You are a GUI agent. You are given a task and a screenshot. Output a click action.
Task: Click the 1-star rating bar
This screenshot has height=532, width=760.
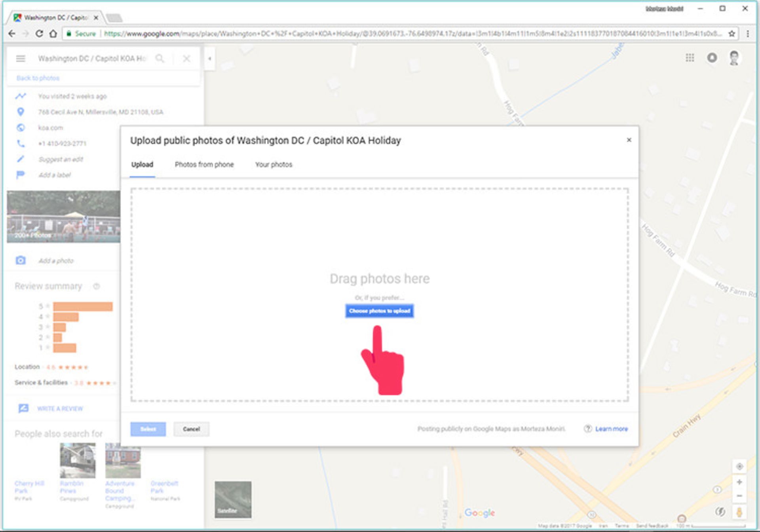click(x=65, y=348)
